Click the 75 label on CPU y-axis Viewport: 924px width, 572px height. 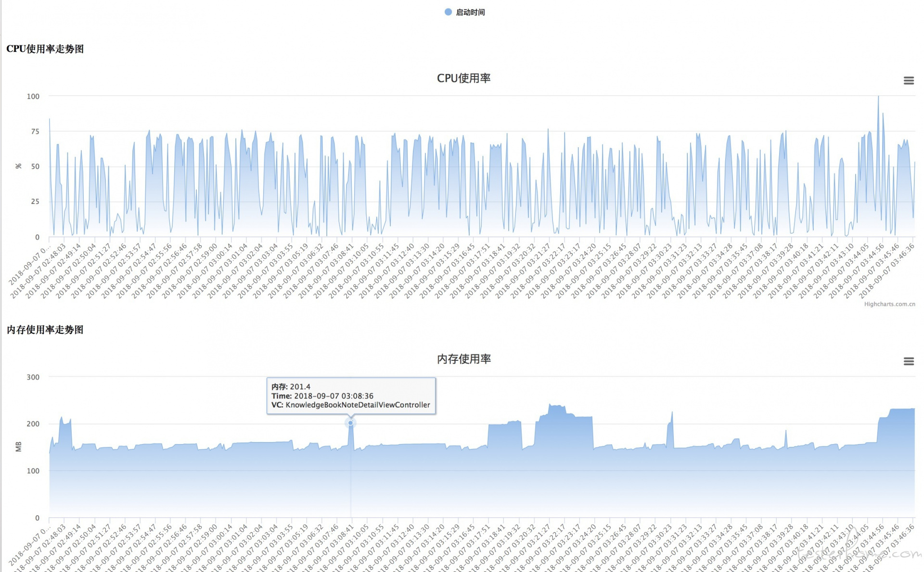(35, 131)
